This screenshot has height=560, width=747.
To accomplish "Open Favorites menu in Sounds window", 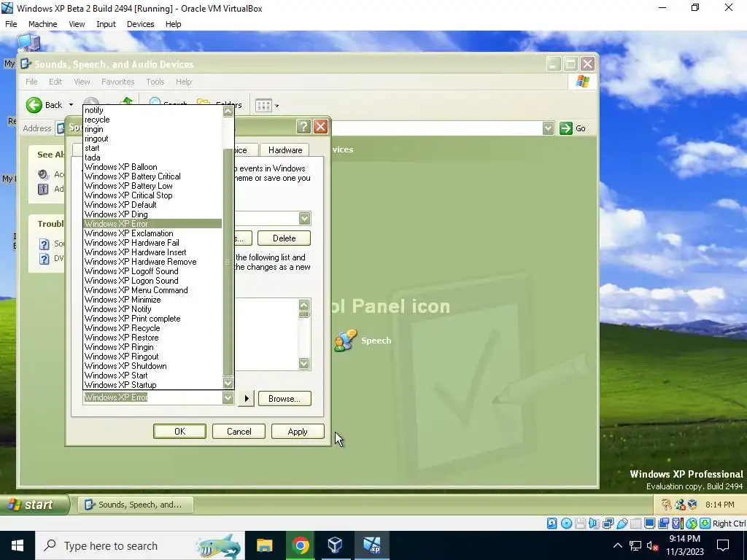I will 118,82.
